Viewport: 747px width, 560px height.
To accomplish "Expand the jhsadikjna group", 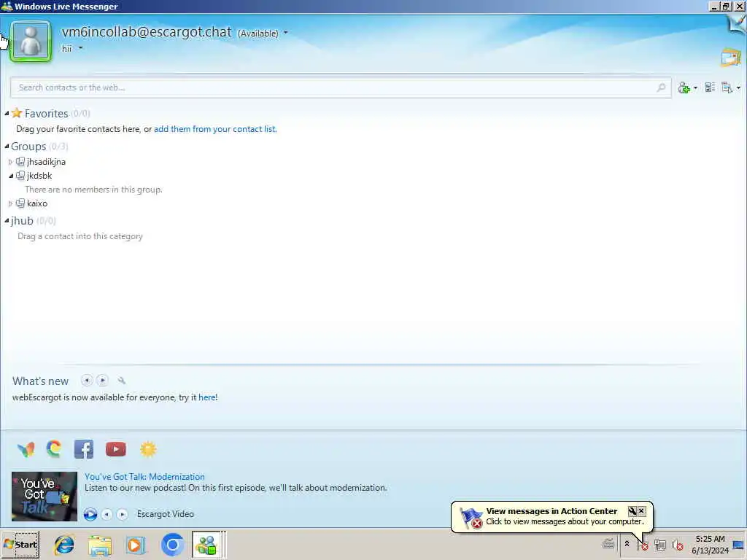I will pos(10,162).
